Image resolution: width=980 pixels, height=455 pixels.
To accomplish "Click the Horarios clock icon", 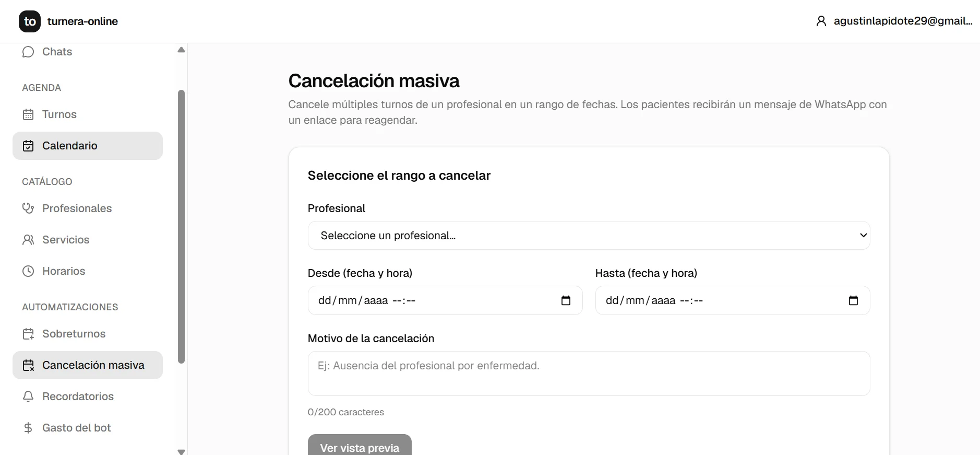I will pyautogui.click(x=28, y=271).
